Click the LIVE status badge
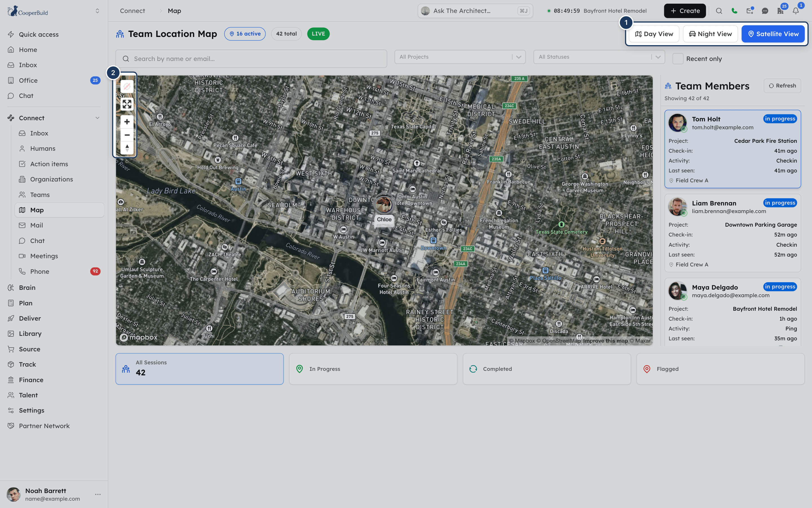The width and height of the screenshot is (812, 508). [x=318, y=34]
